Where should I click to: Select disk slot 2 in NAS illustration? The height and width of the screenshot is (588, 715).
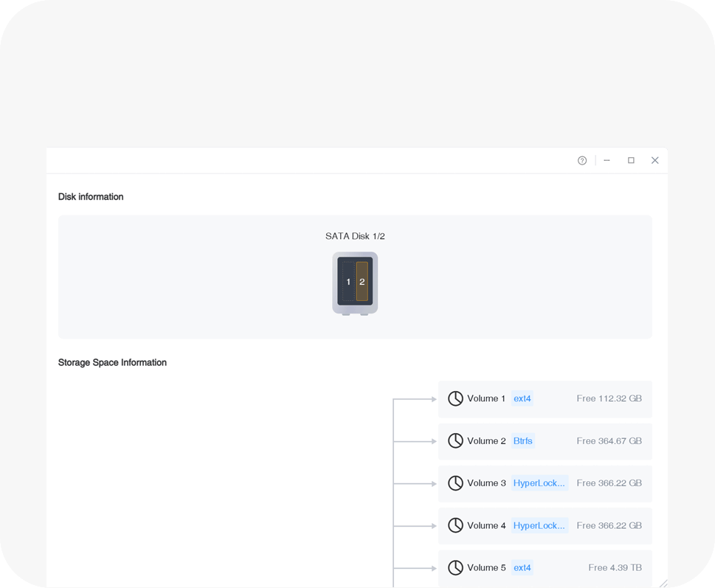(x=362, y=281)
